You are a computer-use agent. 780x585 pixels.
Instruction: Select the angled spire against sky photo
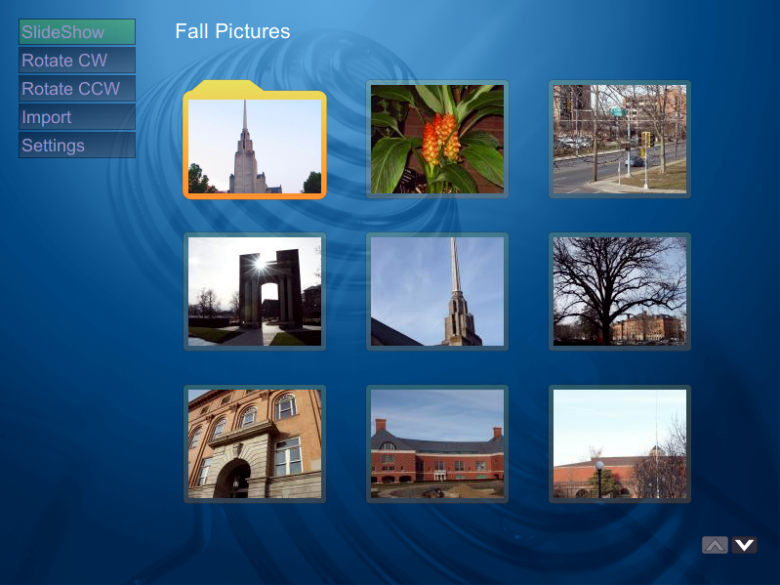coord(437,292)
